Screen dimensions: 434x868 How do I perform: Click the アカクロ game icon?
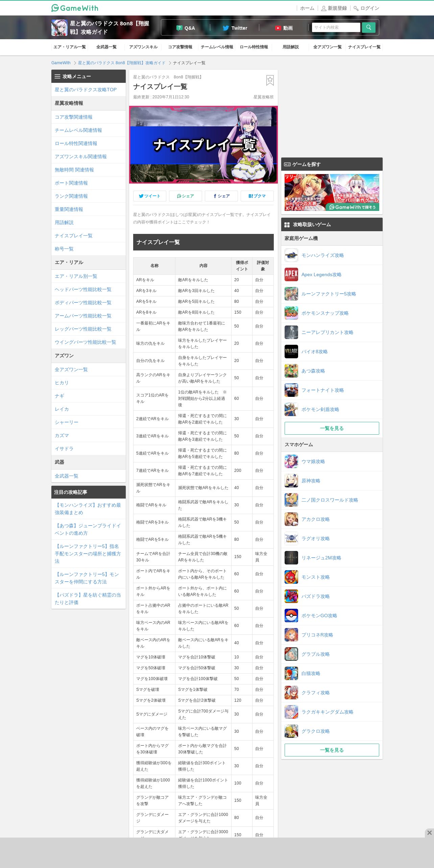coord(291,520)
